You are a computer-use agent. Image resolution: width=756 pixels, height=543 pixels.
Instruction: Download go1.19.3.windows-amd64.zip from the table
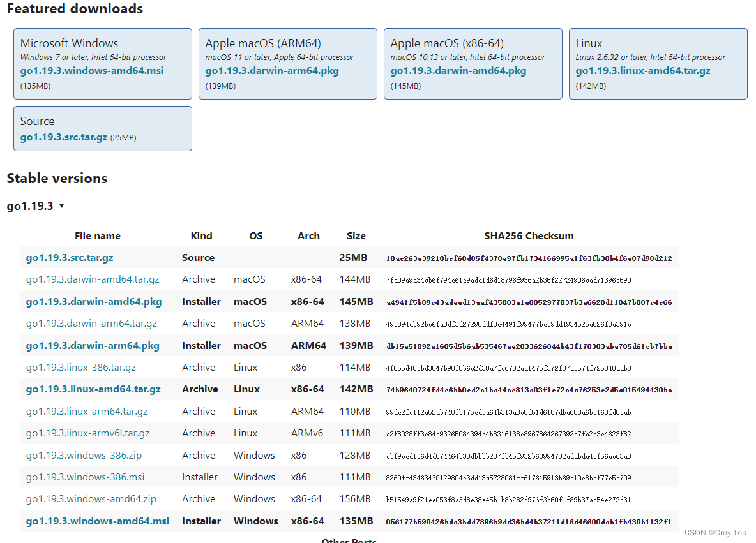91,499
